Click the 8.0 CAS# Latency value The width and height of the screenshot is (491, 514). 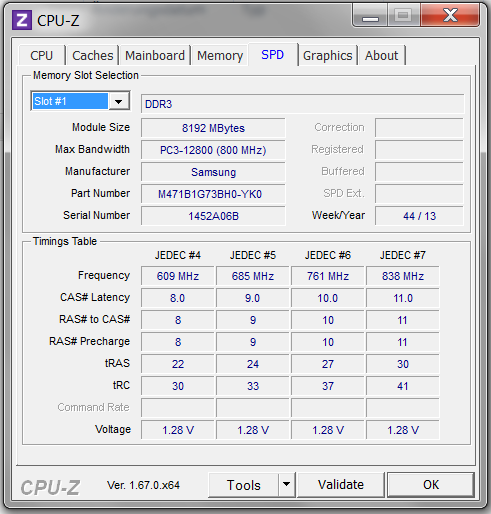click(178, 298)
